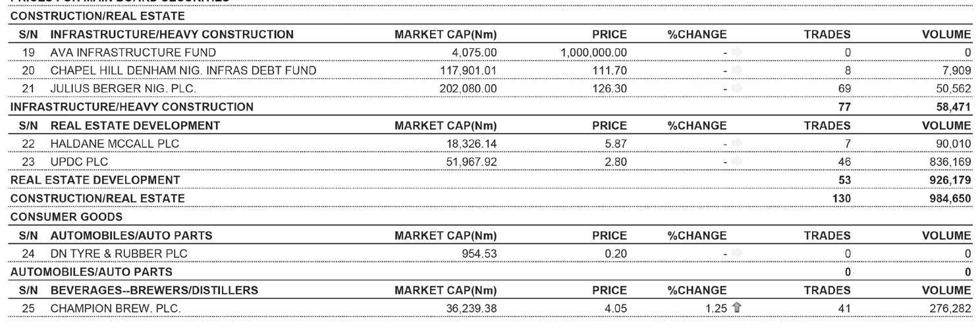Screen dimensions: 980x328
Task: Click the no-change arrow in the DN Tyre & Rubber row
Action: [x=736, y=253]
